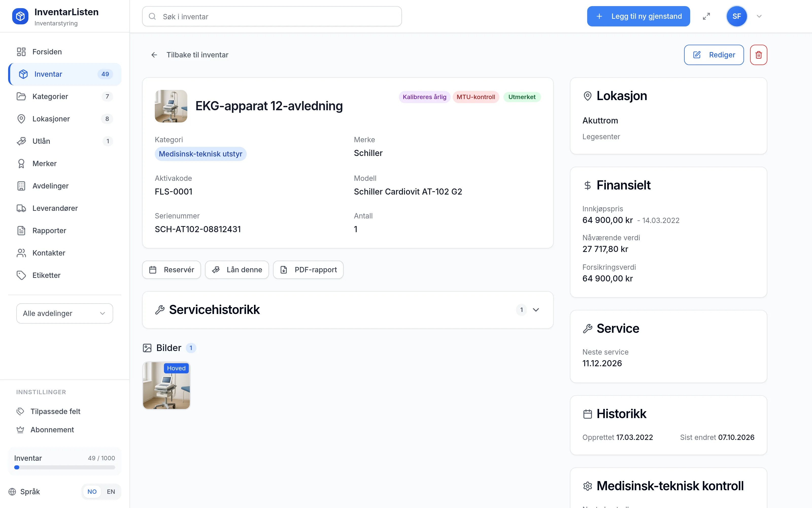Switch language to NO

92,491
